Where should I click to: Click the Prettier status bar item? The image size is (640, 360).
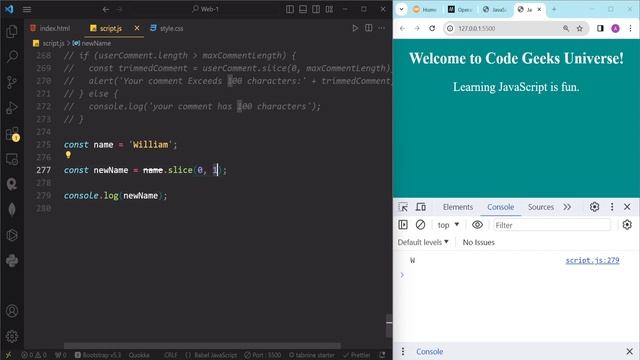(357, 355)
